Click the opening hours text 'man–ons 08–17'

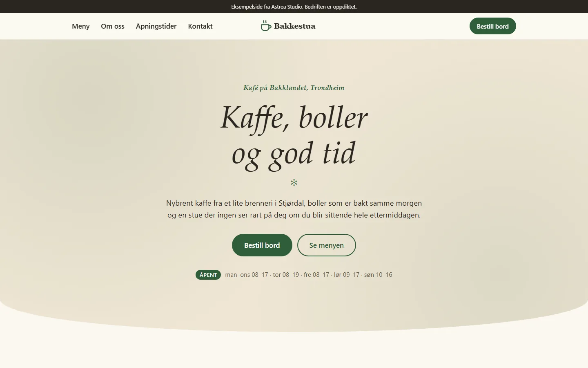click(247, 275)
